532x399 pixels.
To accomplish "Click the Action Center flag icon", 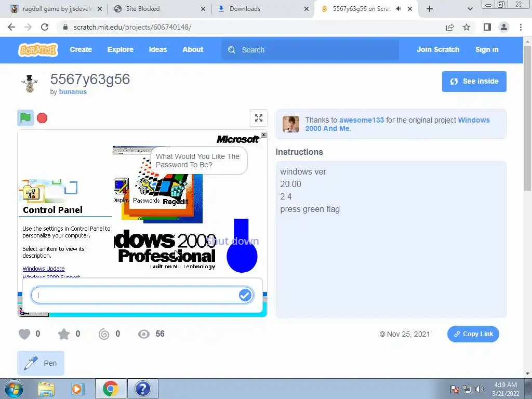I will coord(455,389).
